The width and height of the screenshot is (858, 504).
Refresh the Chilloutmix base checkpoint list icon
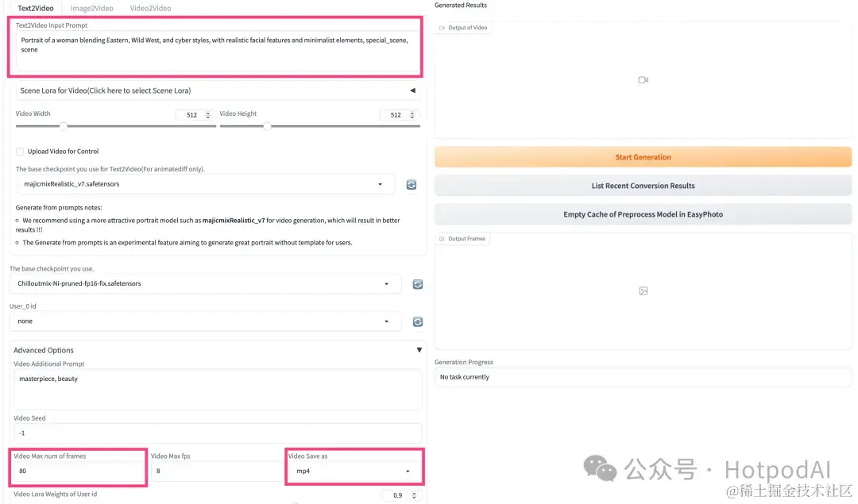tap(418, 284)
